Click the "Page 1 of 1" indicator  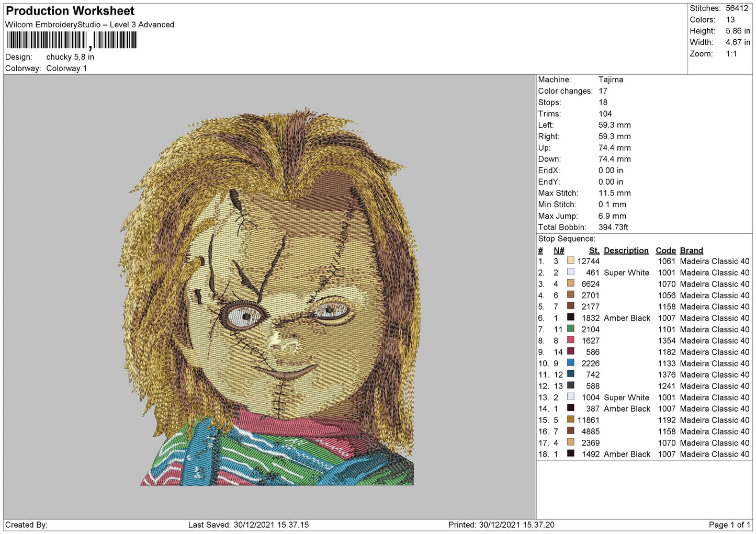click(729, 525)
